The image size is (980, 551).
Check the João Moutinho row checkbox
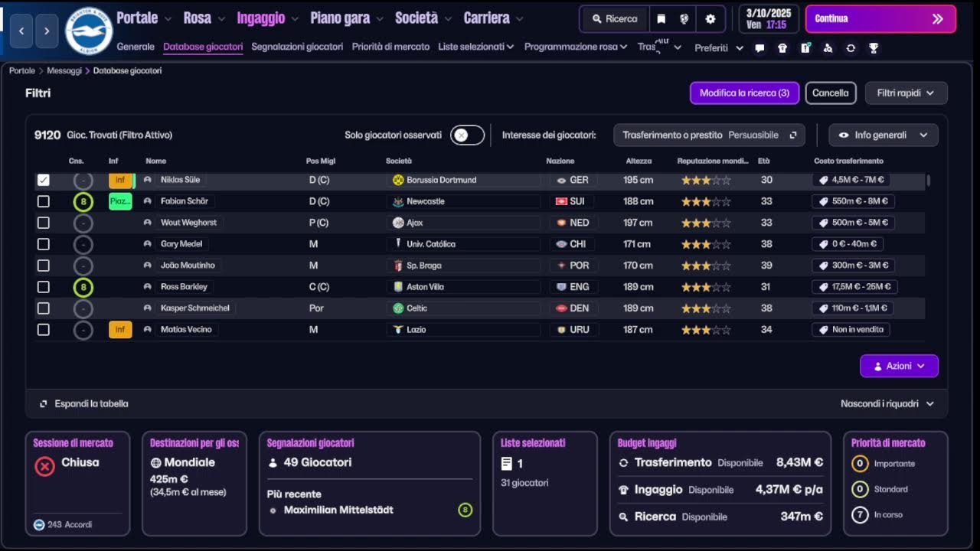point(44,266)
